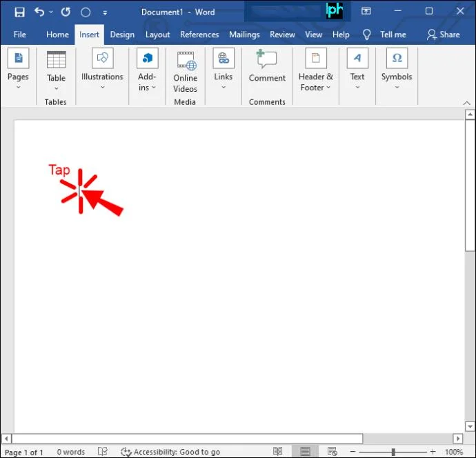Click the vertical scrollbar down arrow
This screenshot has height=458, width=476.
(x=470, y=426)
